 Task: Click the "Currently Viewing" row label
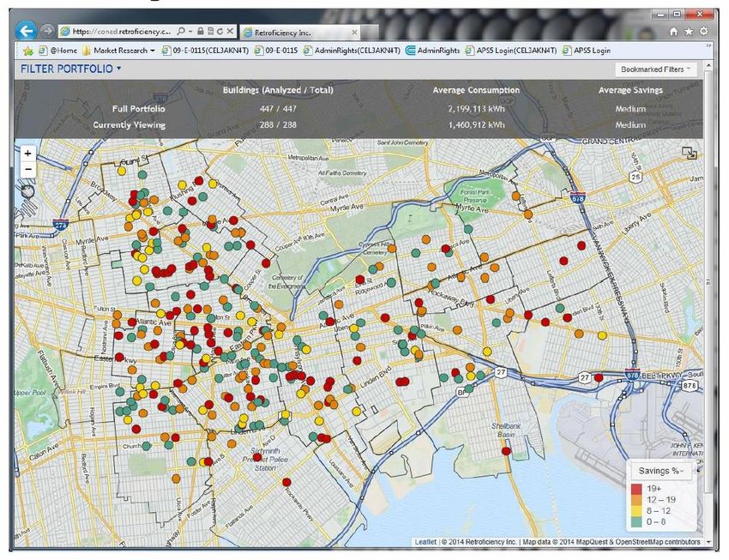click(x=130, y=124)
